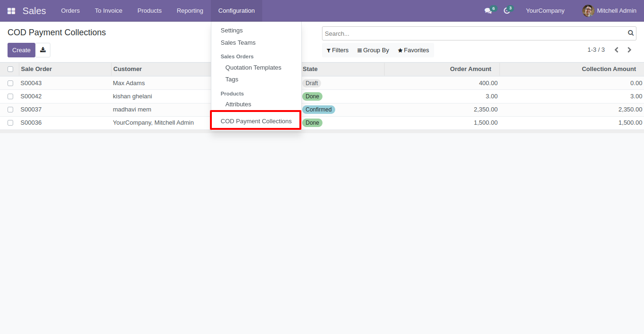644x334 pixels.
Task: Click the Done badge for S00042
Action: point(312,96)
